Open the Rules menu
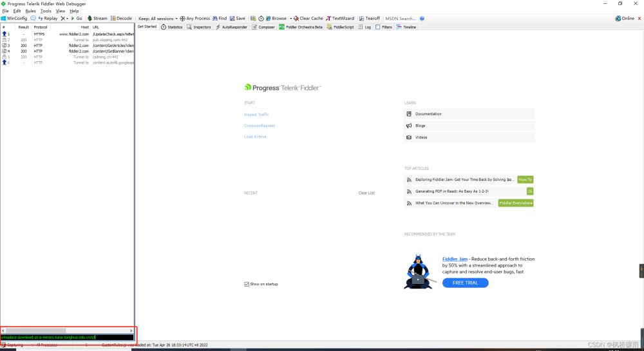Image resolution: width=644 pixels, height=351 pixels. [x=30, y=11]
